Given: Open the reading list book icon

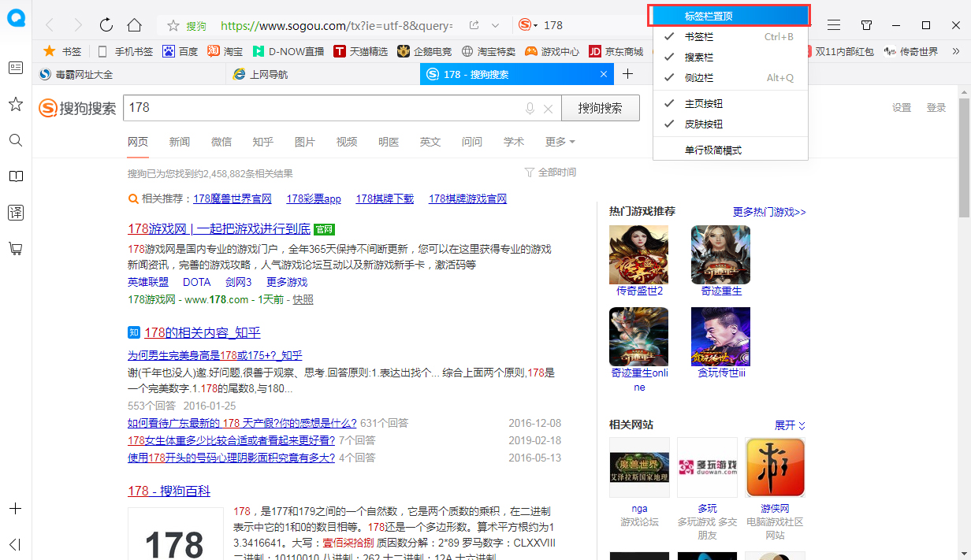Looking at the screenshot, I should (x=15, y=176).
